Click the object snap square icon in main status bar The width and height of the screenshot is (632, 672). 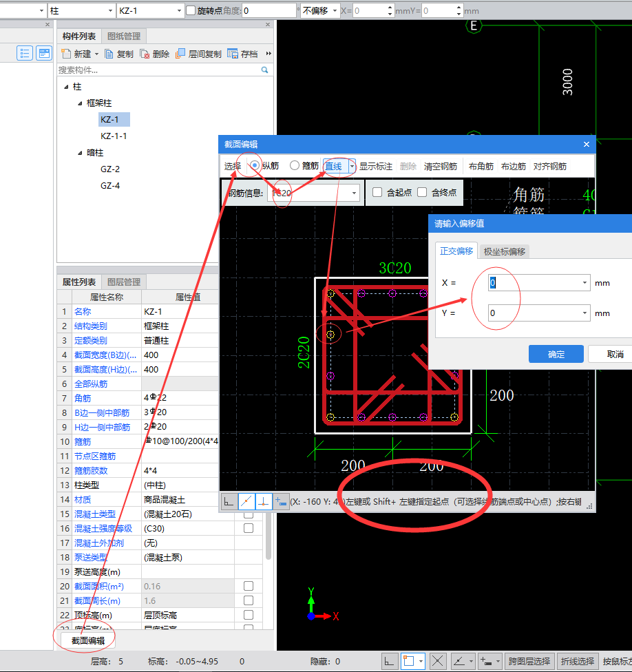(x=409, y=661)
